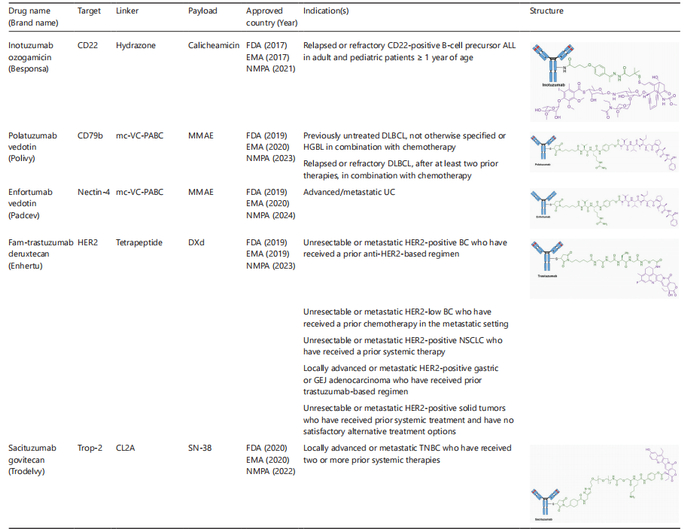Viewport: 700px width, 529px height.
Task: Select the 'Drug name (Brand name)' column header
Action: 33,17
